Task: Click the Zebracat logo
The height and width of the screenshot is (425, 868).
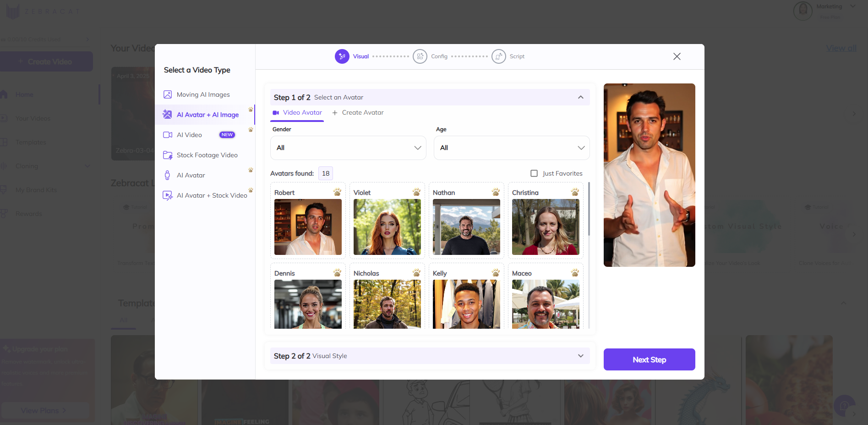Action: [x=43, y=11]
